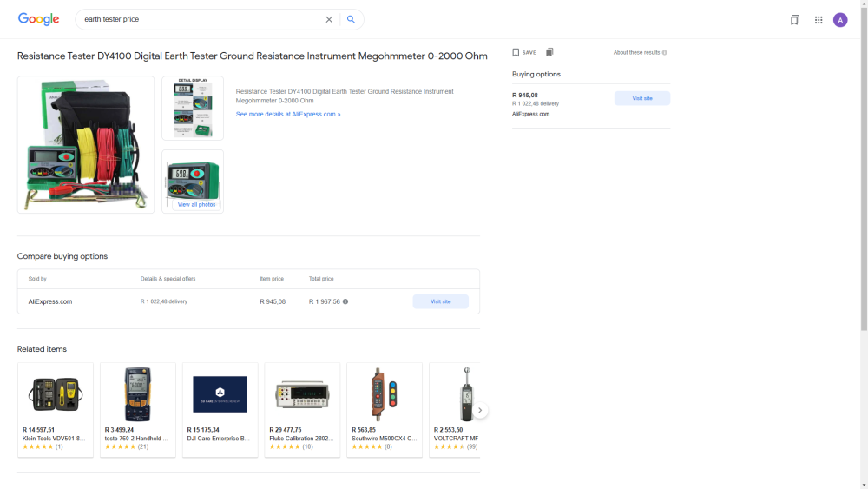The height and width of the screenshot is (489, 868).
Task: Click the Related items heading
Action: coord(42,349)
